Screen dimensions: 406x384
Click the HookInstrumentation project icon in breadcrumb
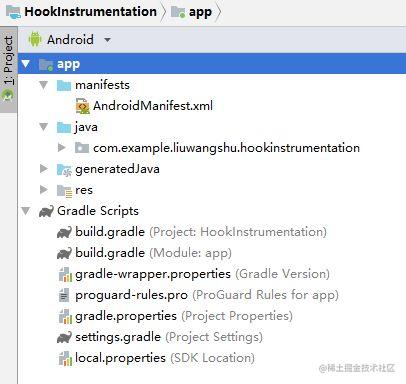pyautogui.click(x=14, y=12)
